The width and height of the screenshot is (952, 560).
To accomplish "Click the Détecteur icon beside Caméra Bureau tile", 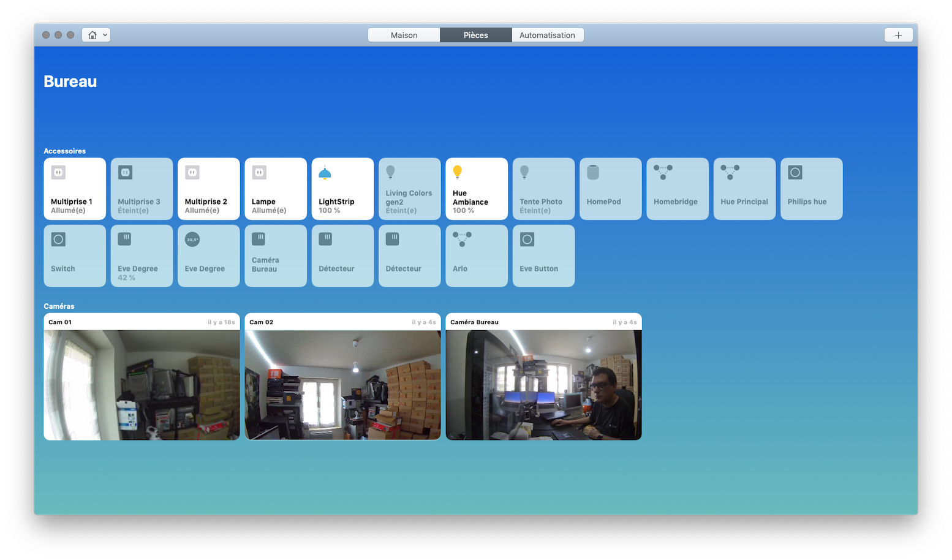I will point(325,239).
